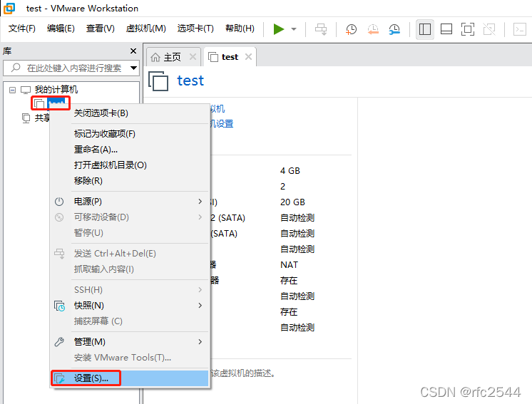This screenshot has width=532, height=404.
Task: Click the arrow next to 快照(N)
Action: click(x=200, y=306)
